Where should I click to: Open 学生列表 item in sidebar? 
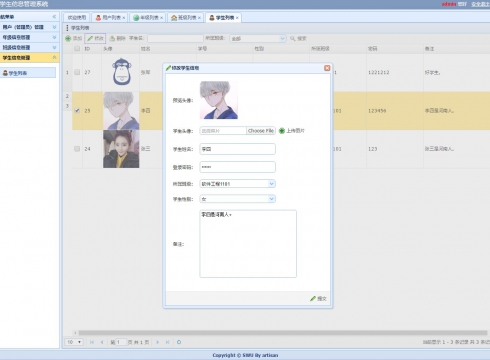[28, 73]
